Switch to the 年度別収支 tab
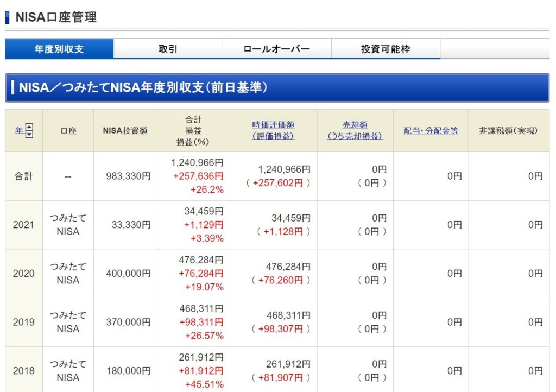 [59, 49]
